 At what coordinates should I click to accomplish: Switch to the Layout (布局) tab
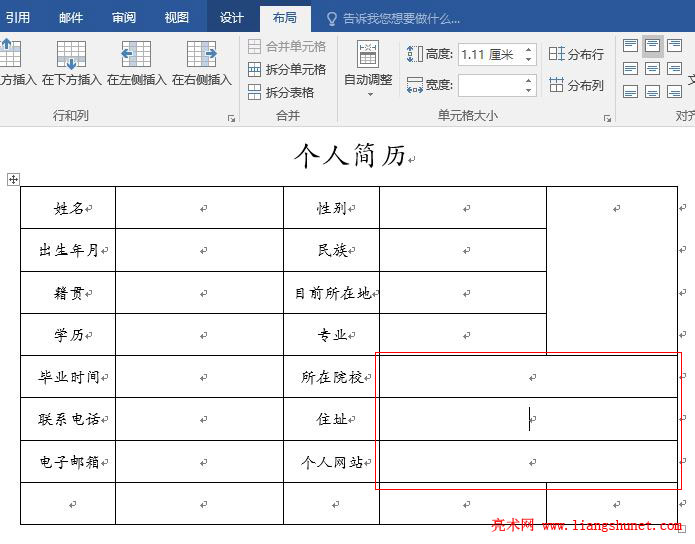tap(285, 17)
